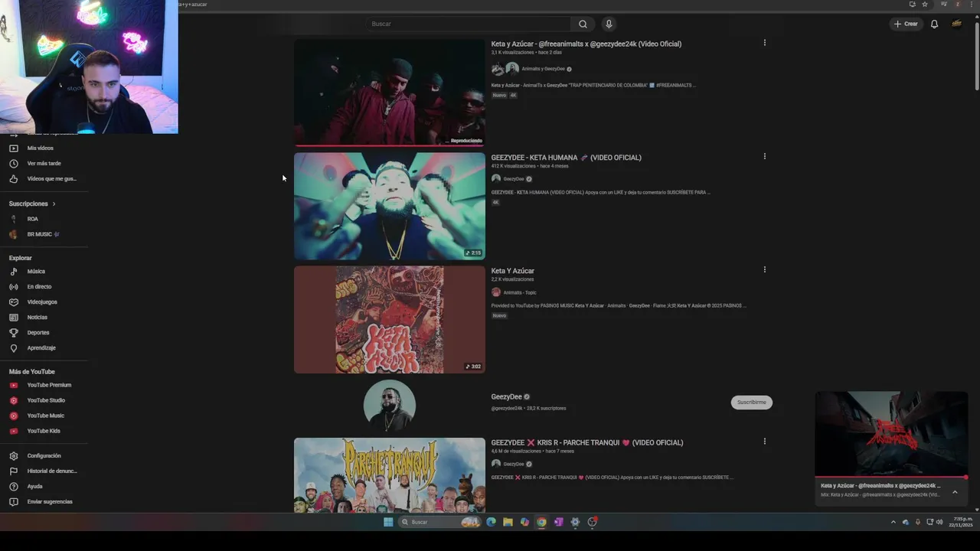Play the Keta Y Azúcar album art thumbnail

click(x=390, y=319)
